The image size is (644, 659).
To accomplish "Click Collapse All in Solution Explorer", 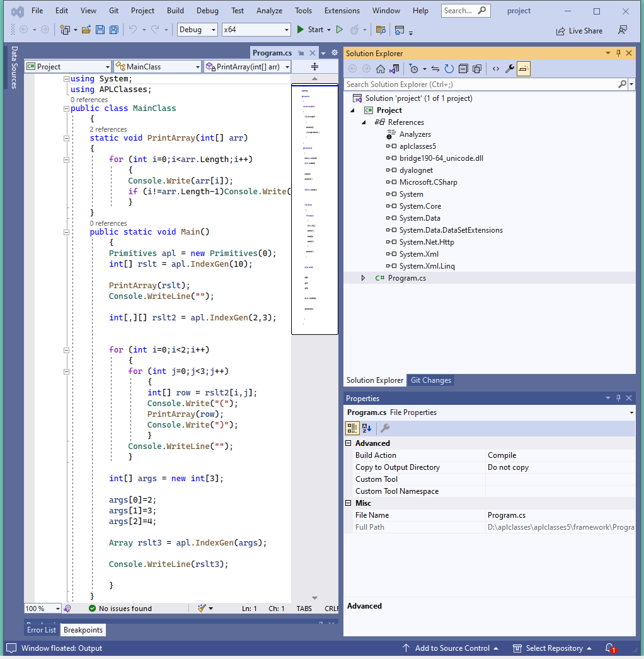I will 463,69.
